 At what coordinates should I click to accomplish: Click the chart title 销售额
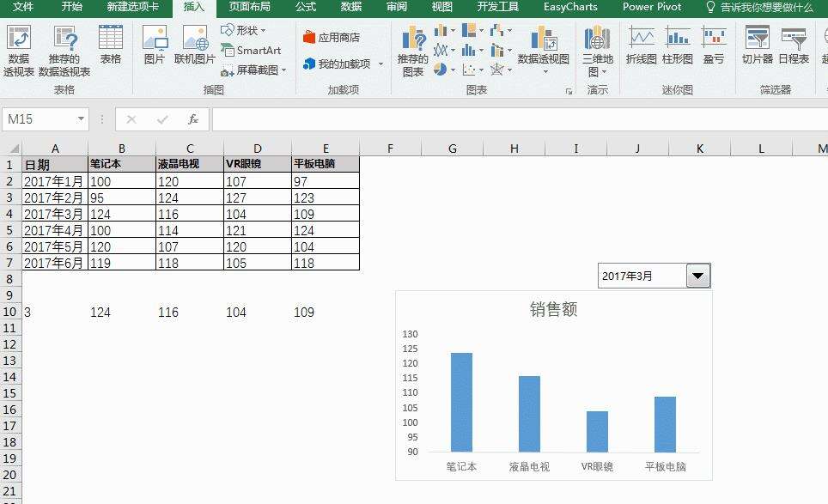[553, 309]
